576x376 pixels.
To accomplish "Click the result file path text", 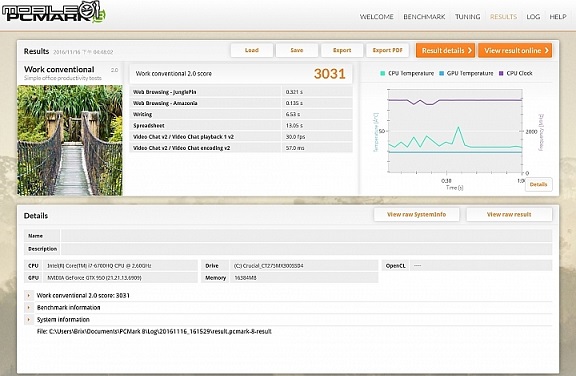I will click(x=154, y=331).
